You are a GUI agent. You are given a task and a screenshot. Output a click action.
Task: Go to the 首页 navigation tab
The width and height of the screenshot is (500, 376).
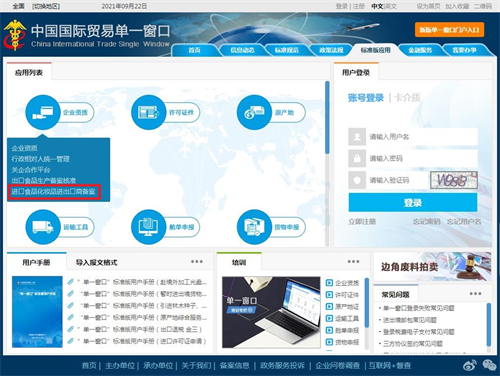tap(194, 50)
